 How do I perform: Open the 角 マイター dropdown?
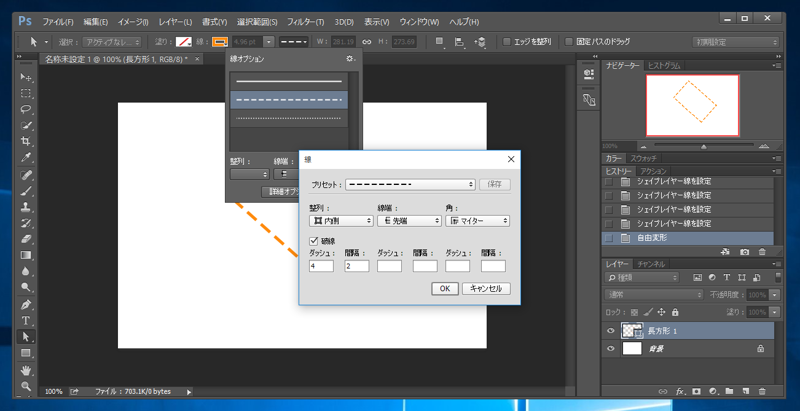pyautogui.click(x=478, y=221)
